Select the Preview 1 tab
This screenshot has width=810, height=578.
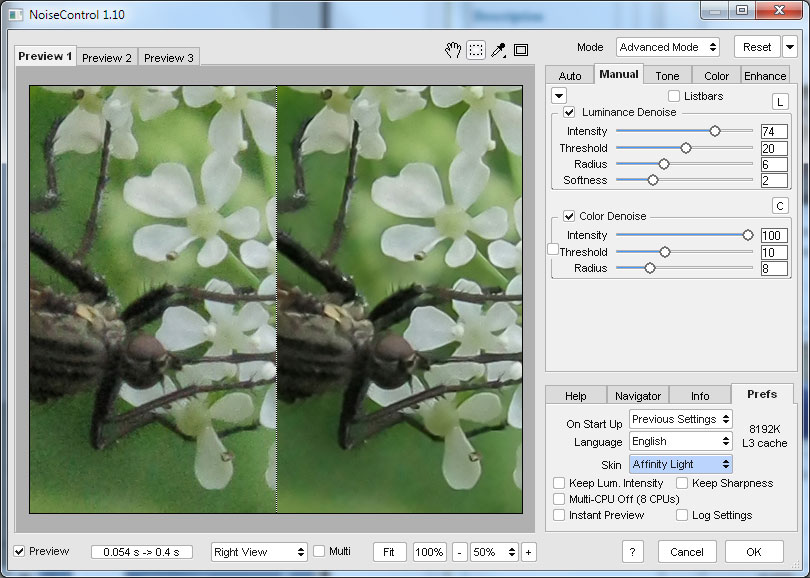coord(45,56)
